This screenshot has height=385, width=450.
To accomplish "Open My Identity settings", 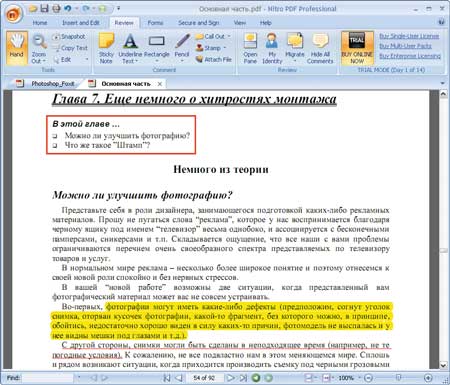I will [272, 48].
